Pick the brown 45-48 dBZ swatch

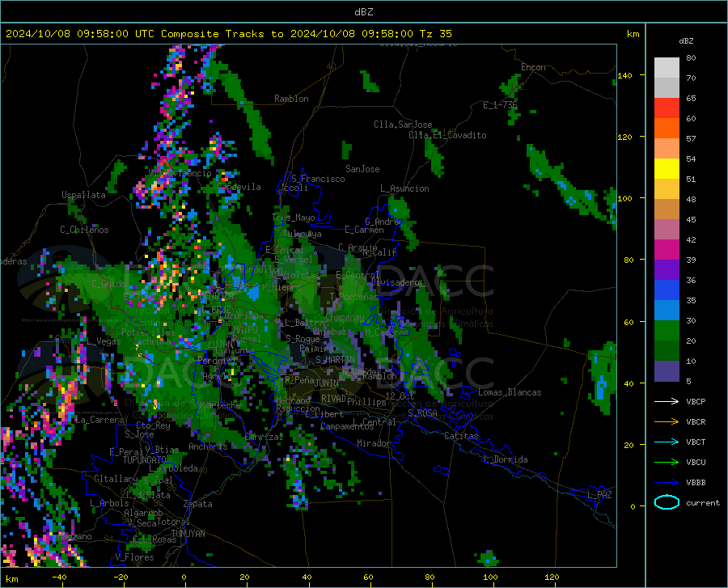[x=667, y=209]
